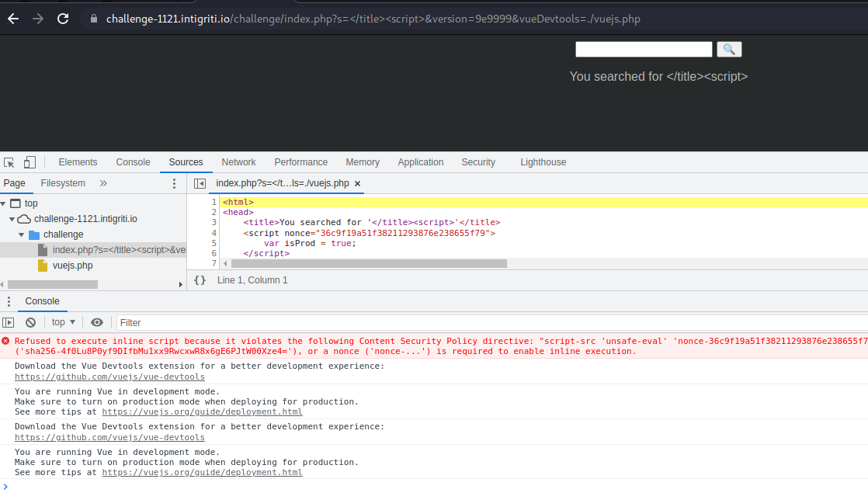868x493 pixels.
Task: Open the console drawer three-dot menu
Action: click(9, 301)
